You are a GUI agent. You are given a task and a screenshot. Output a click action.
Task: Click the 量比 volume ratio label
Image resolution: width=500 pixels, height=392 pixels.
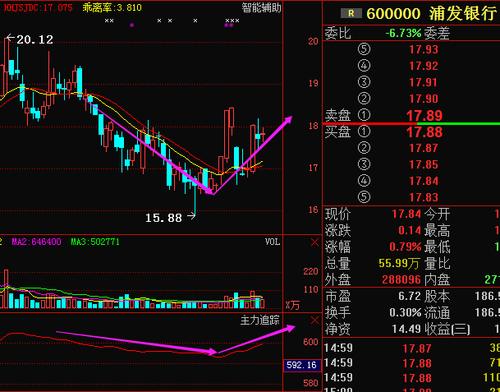tap(437, 263)
